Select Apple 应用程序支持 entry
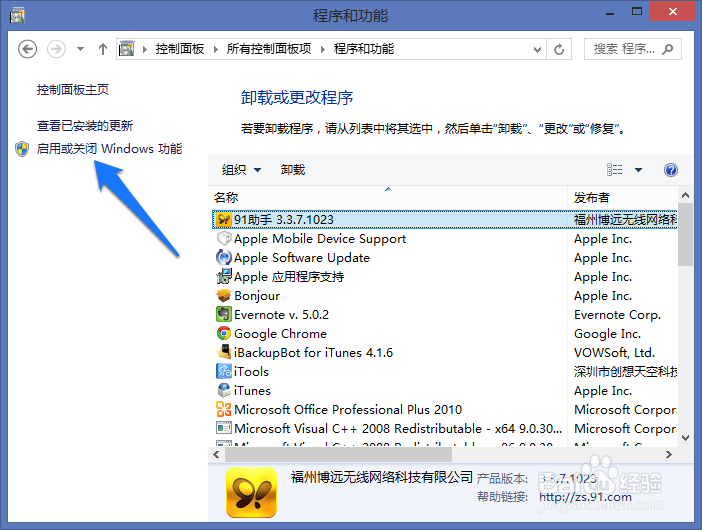The height and width of the screenshot is (530, 702). click(x=289, y=277)
